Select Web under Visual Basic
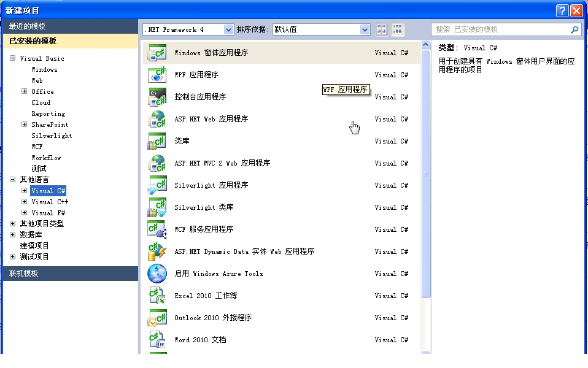Screen dimensions: 588x368 pyautogui.click(x=37, y=80)
